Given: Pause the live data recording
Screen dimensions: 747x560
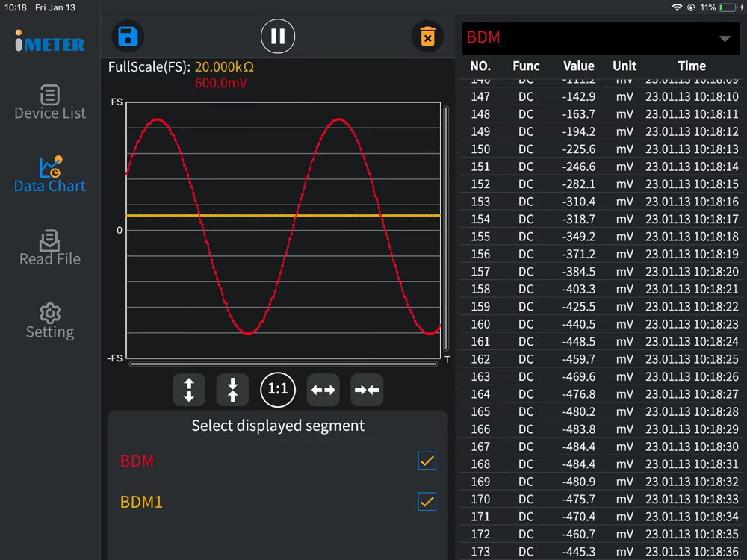Looking at the screenshot, I should 278,37.
